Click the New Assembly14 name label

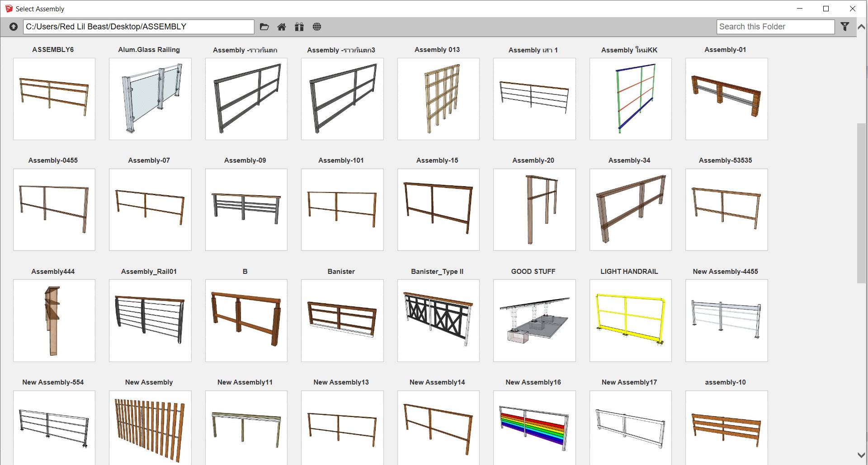pos(437,382)
